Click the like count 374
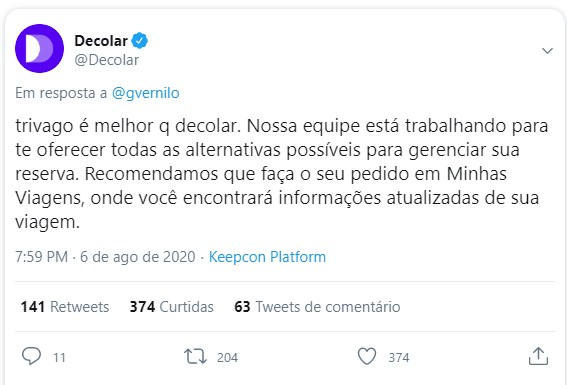The height and width of the screenshot is (385, 567). coord(399,358)
